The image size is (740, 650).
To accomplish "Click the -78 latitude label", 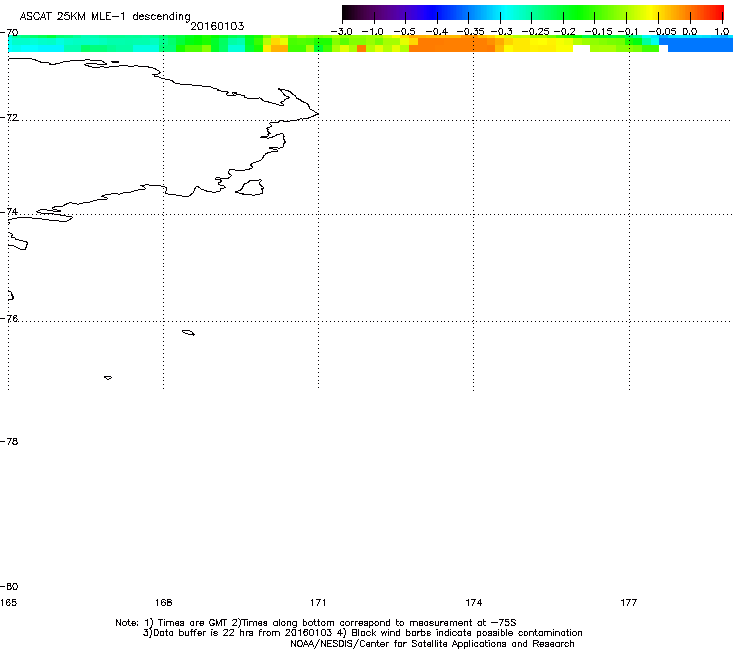I will point(9,441).
